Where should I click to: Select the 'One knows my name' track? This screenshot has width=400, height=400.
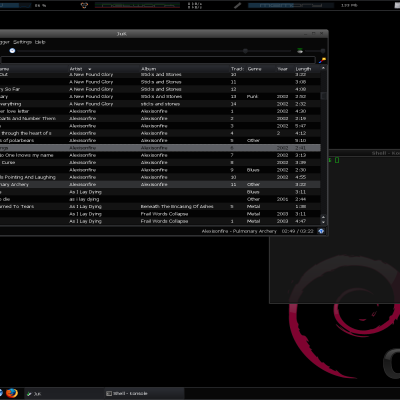pyautogui.click(x=160, y=155)
